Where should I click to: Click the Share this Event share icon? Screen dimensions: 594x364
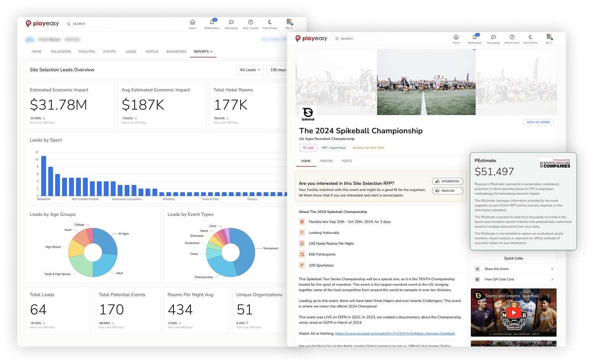tap(477, 269)
